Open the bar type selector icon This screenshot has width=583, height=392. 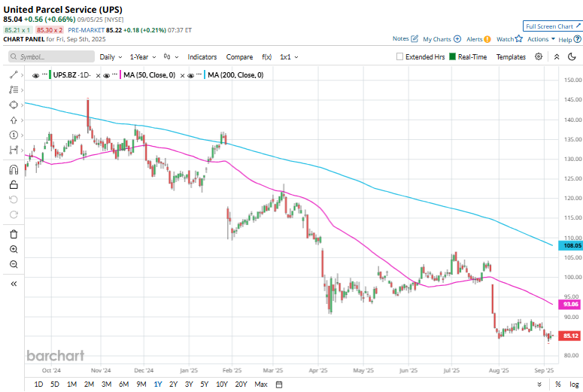point(167,56)
